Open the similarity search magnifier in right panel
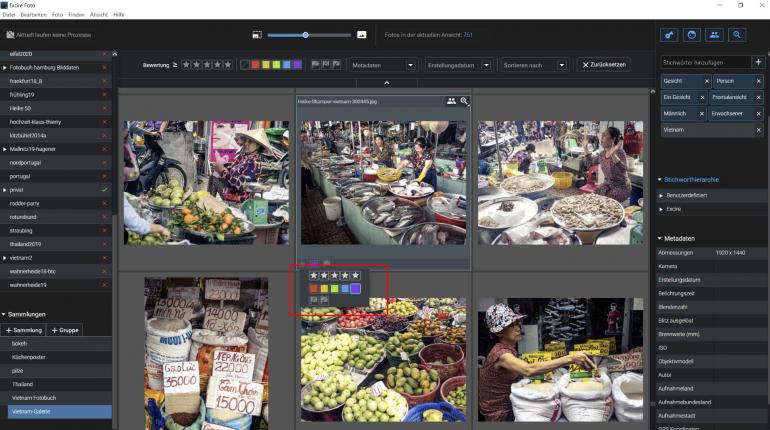This screenshot has height=430, width=770. pos(738,34)
